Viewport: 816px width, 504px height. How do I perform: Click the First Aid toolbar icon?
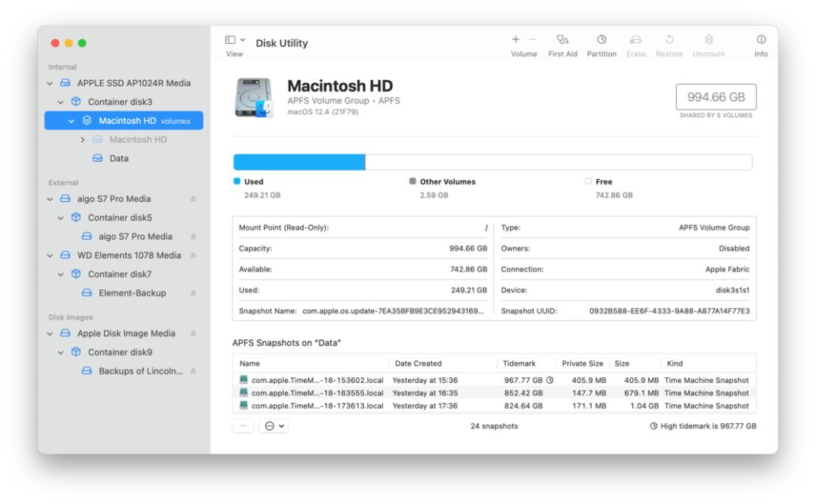562,40
